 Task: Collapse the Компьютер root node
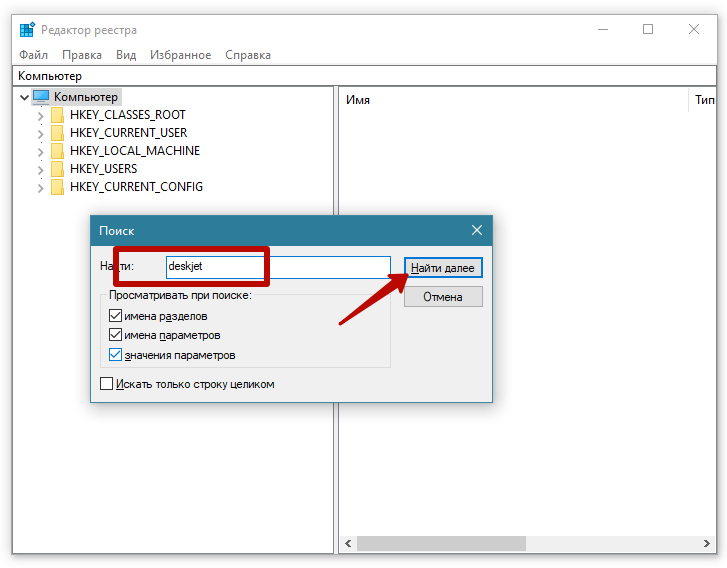[x=24, y=97]
